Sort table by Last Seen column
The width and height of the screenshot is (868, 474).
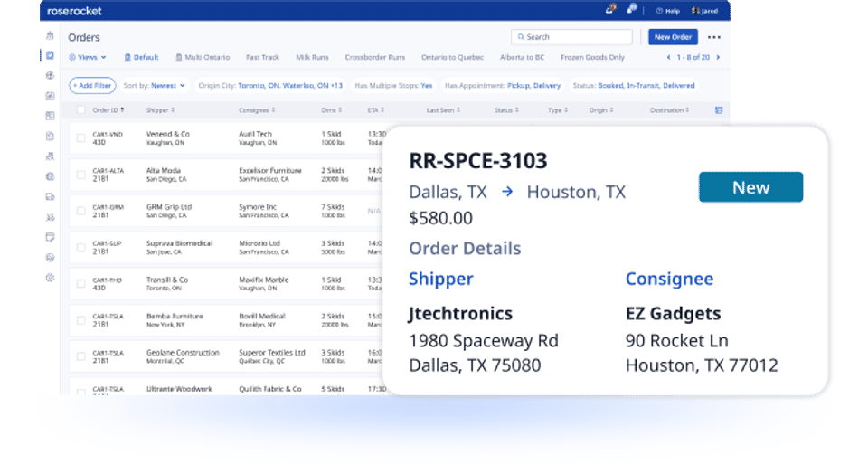(x=443, y=110)
